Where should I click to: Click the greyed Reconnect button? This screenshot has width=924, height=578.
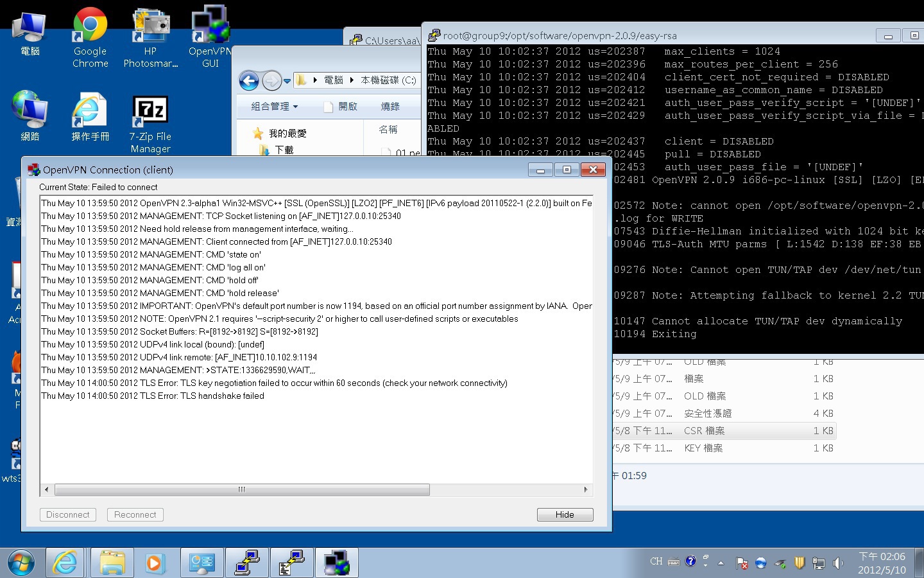135,514
